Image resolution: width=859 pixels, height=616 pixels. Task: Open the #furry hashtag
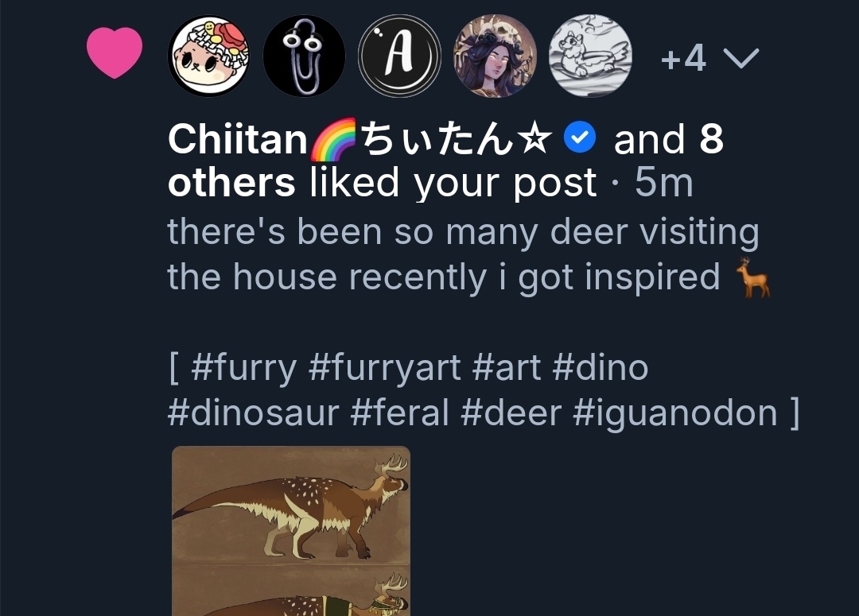tap(244, 368)
